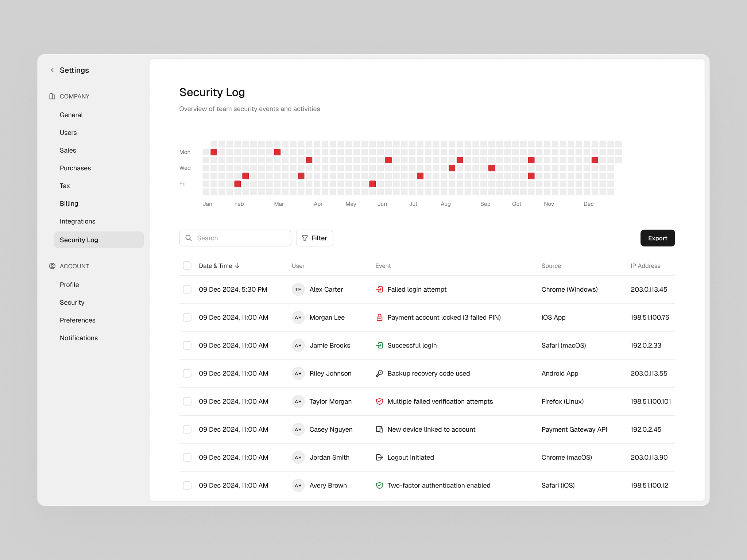Click the key icon for backup recovery code event
The height and width of the screenshot is (560, 747).
[379, 373]
